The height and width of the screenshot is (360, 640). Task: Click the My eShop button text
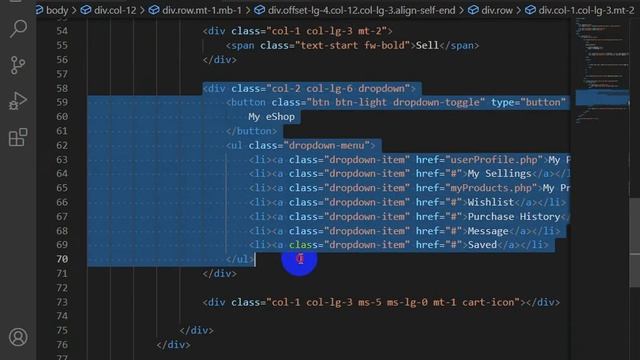tap(271, 117)
